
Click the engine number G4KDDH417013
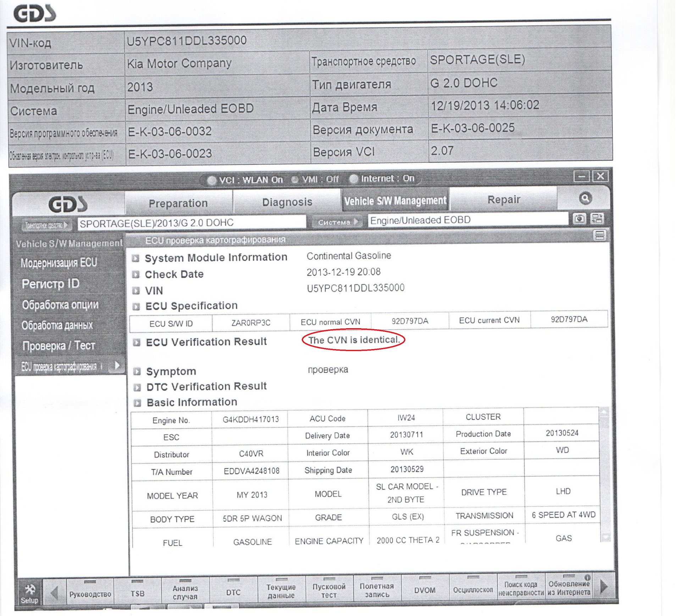pos(250,419)
